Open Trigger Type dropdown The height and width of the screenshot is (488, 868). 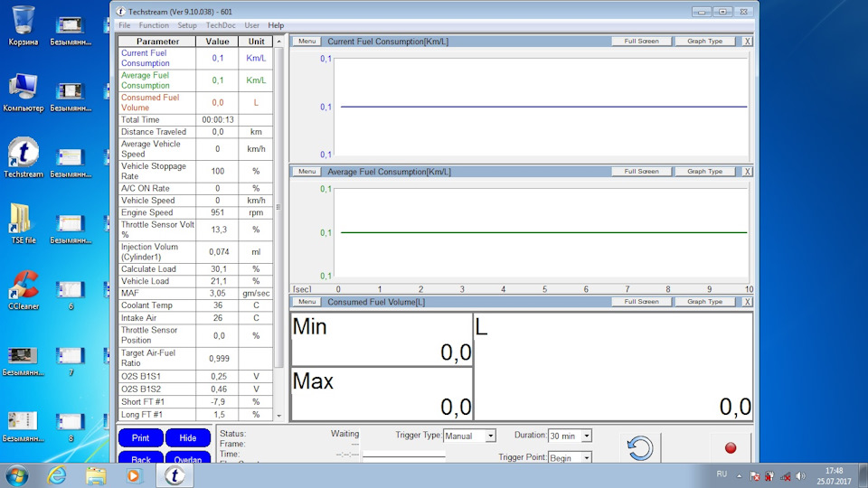[490, 436]
